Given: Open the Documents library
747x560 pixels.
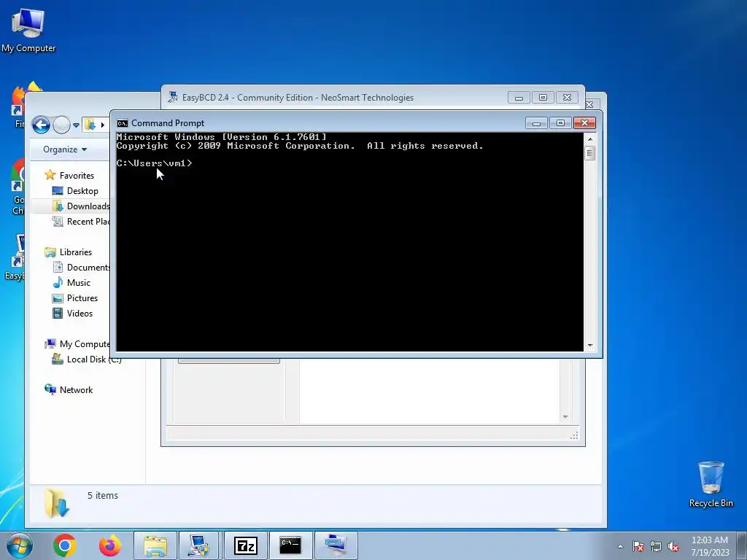Looking at the screenshot, I should click(x=82, y=268).
